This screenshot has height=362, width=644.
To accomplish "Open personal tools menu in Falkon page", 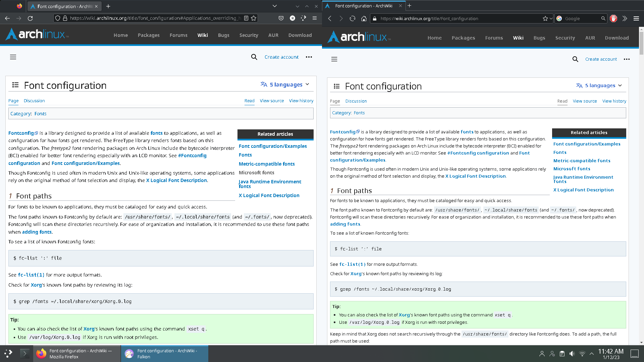I will (627, 59).
